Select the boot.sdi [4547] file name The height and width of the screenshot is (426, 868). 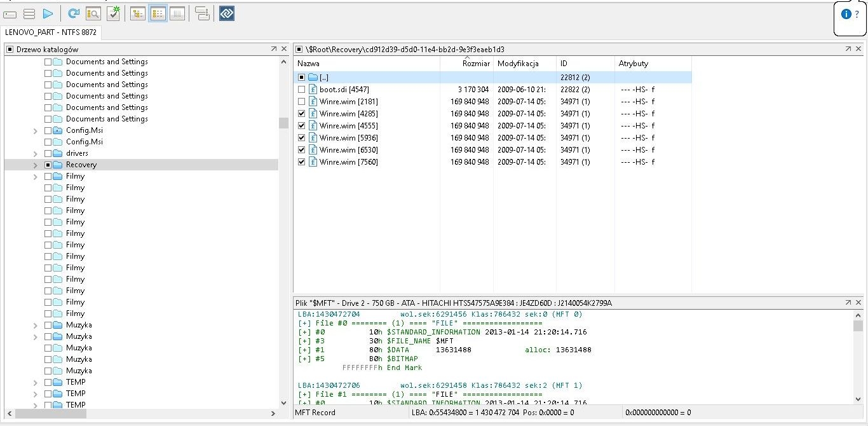344,90
